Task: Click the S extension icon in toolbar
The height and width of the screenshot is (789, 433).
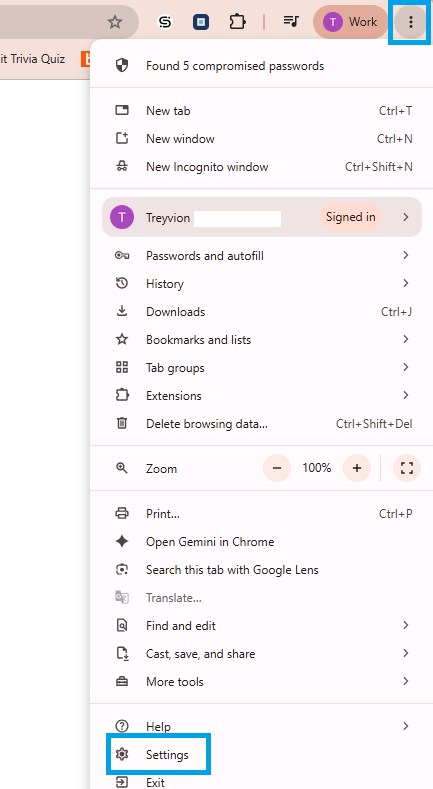Action: click(x=164, y=22)
